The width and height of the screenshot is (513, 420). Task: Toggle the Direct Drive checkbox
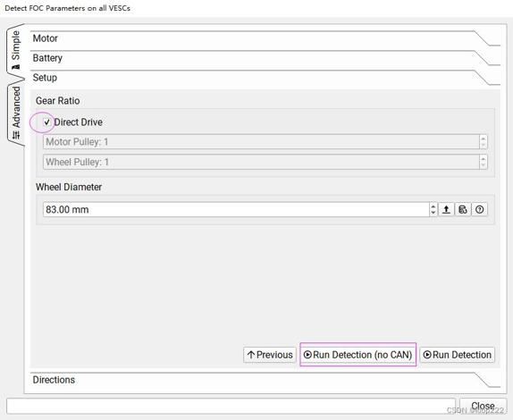47,122
